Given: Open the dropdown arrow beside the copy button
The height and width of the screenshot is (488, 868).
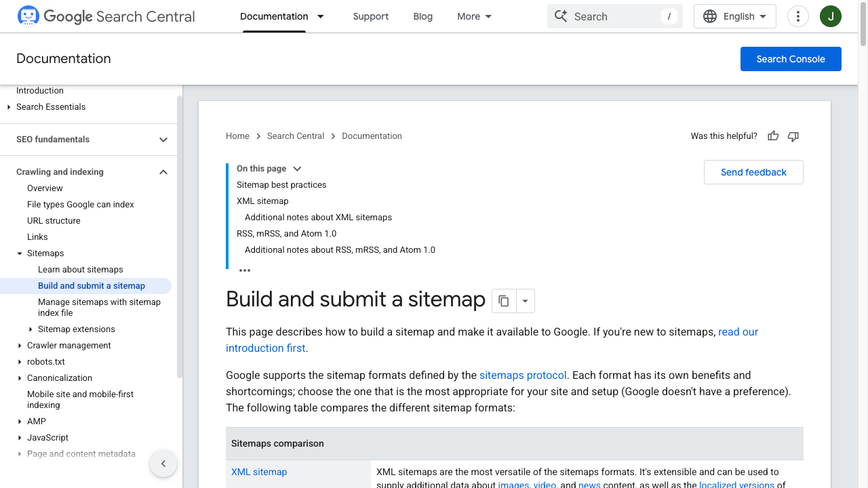Looking at the screenshot, I should coord(526,301).
